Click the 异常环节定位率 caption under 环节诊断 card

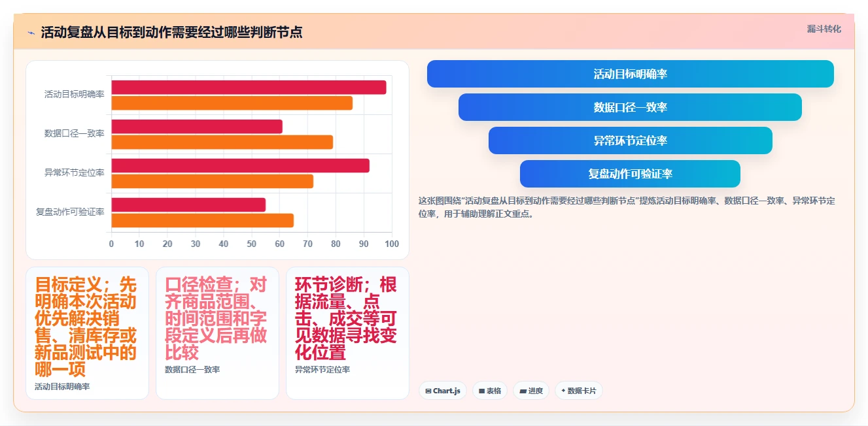(322, 370)
